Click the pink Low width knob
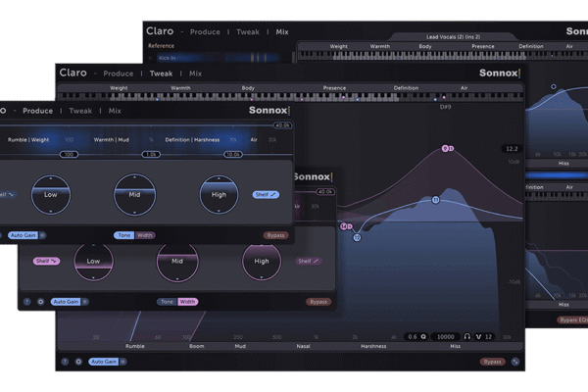 [93, 261]
